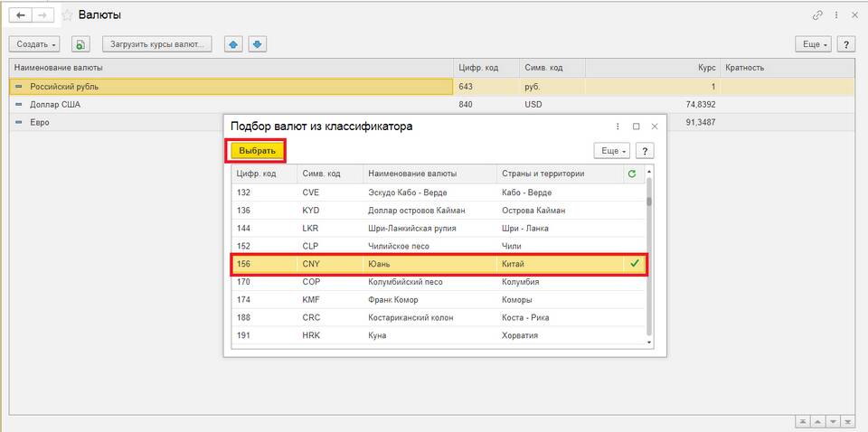Select the Куна currency row

[x=439, y=336]
